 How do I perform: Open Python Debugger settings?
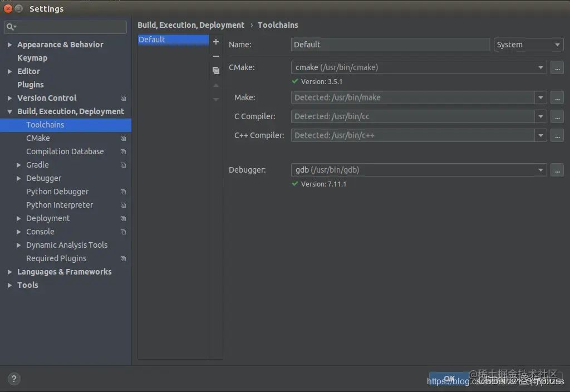pos(57,192)
